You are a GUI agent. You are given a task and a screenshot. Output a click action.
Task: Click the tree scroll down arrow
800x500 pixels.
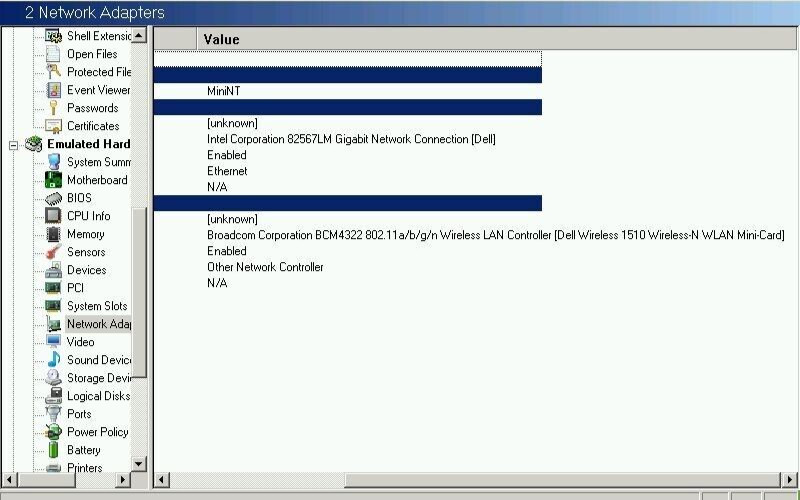[139, 464]
